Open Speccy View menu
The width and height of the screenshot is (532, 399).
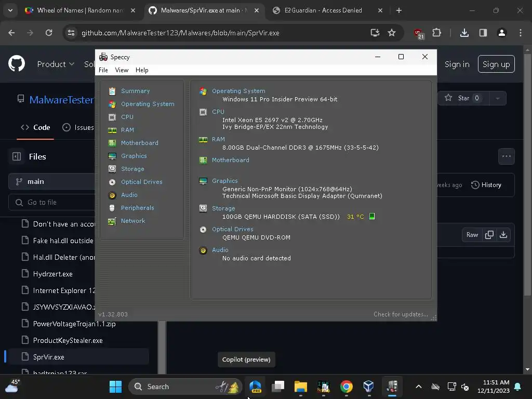coord(122,70)
